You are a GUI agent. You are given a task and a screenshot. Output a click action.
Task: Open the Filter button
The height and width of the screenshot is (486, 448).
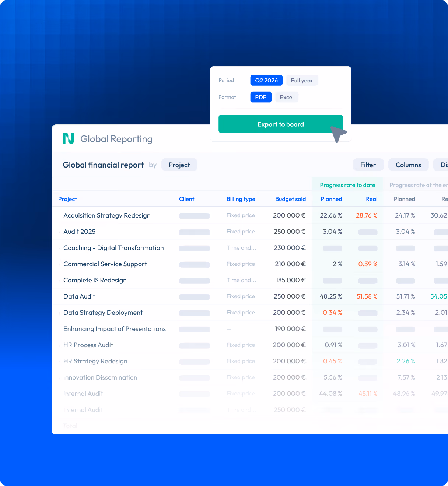368,165
